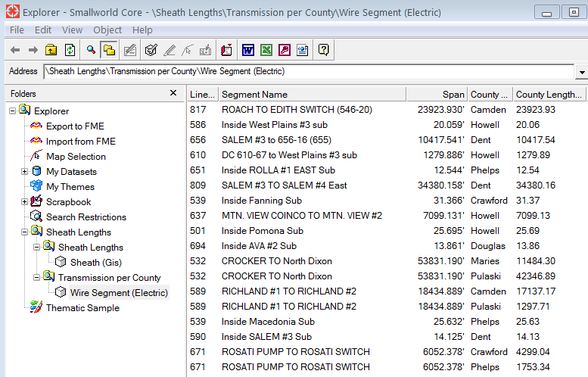Expand the Scrapbook node

point(24,202)
